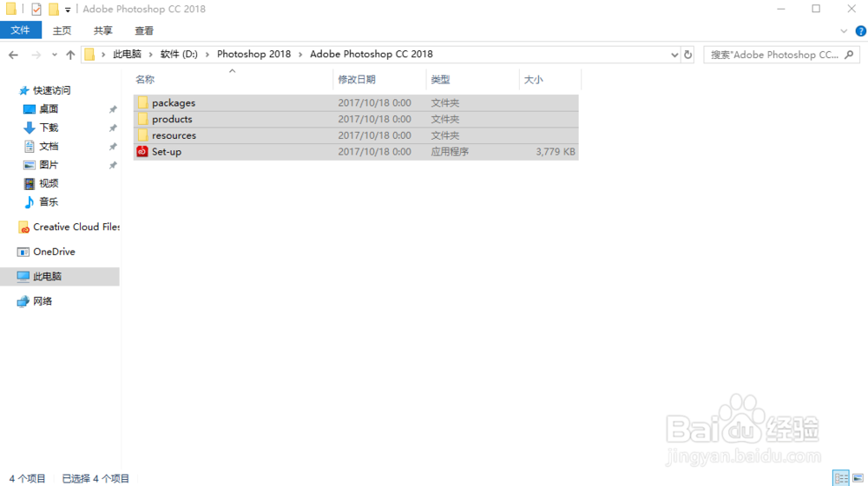Open OneDrive in the sidebar

point(54,252)
